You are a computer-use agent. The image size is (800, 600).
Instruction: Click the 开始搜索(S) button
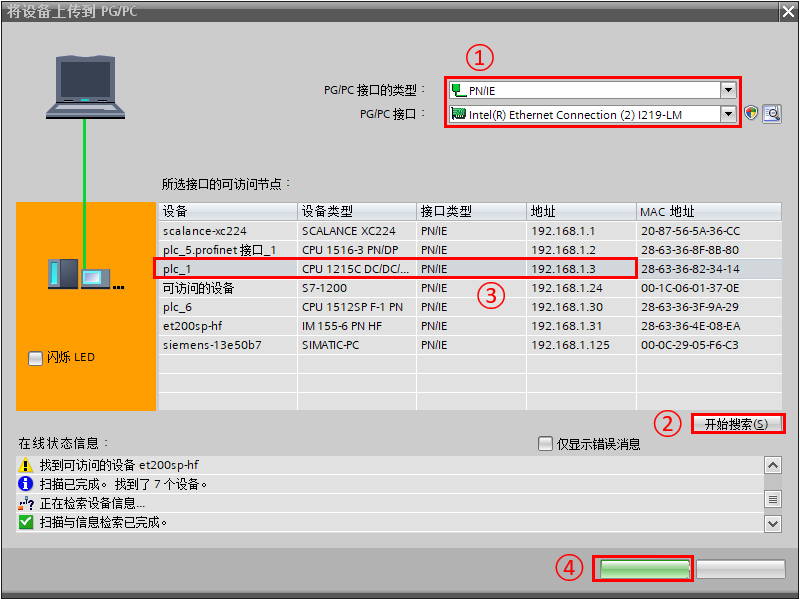pos(736,424)
